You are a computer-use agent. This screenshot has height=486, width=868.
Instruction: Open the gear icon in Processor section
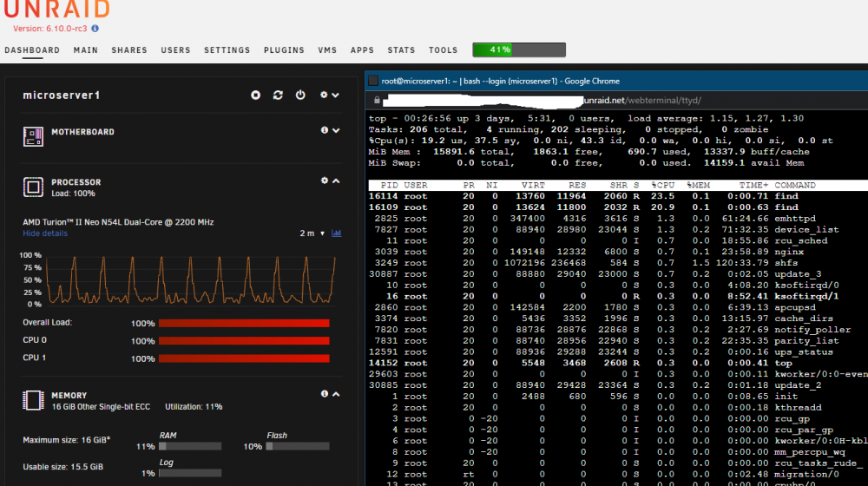point(325,181)
